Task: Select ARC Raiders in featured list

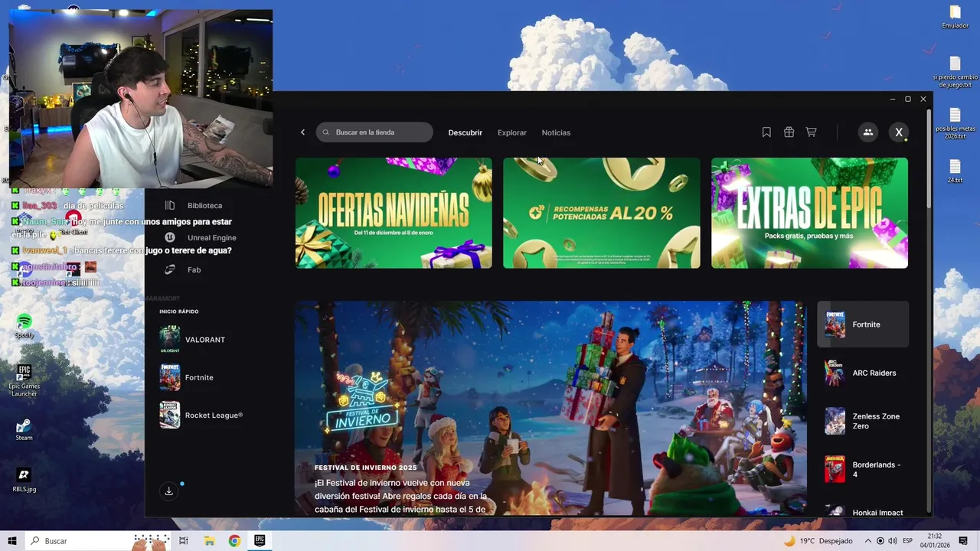Action: (x=863, y=373)
